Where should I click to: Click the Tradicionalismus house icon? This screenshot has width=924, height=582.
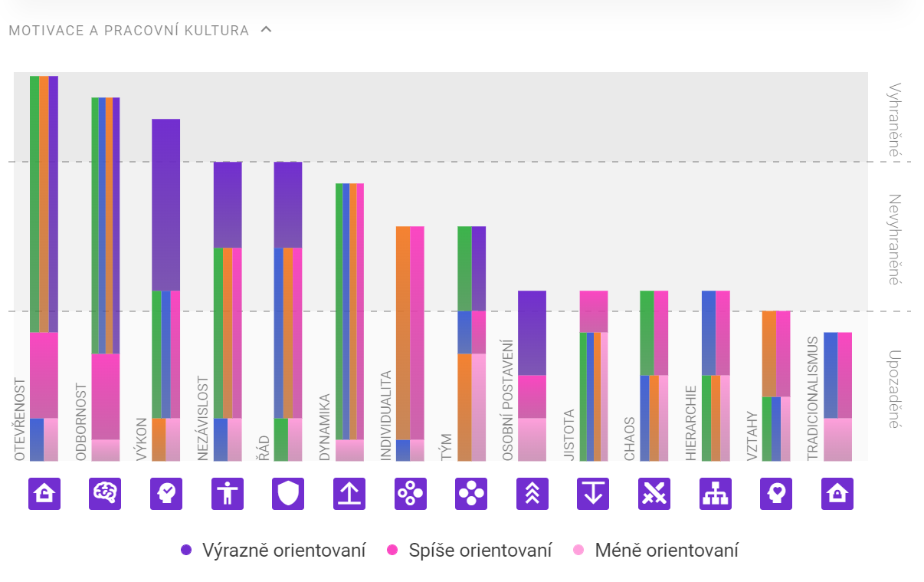pos(837,494)
